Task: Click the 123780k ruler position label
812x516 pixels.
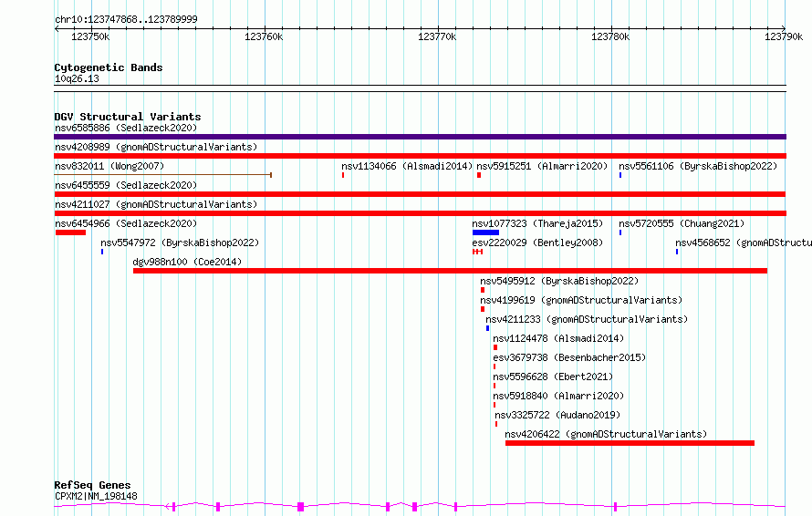Action: [610, 36]
